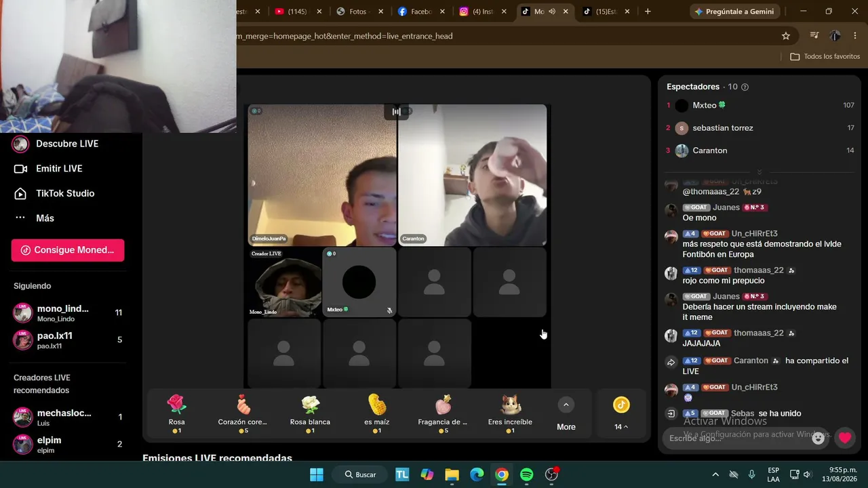Click the Emitir LIVE camera icon

coord(20,169)
